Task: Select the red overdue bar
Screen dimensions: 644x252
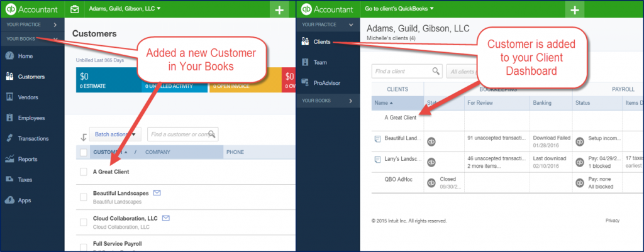Action: pyautogui.click(x=289, y=80)
